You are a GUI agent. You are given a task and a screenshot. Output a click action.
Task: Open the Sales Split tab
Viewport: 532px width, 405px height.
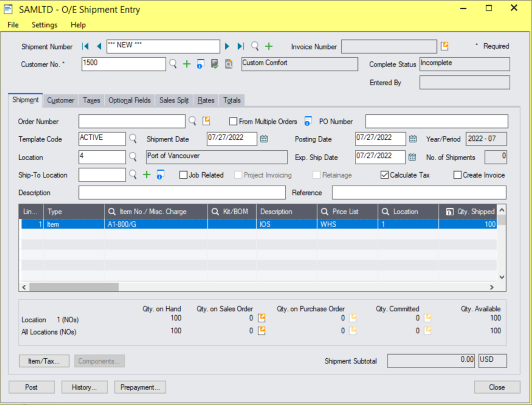coord(174,100)
